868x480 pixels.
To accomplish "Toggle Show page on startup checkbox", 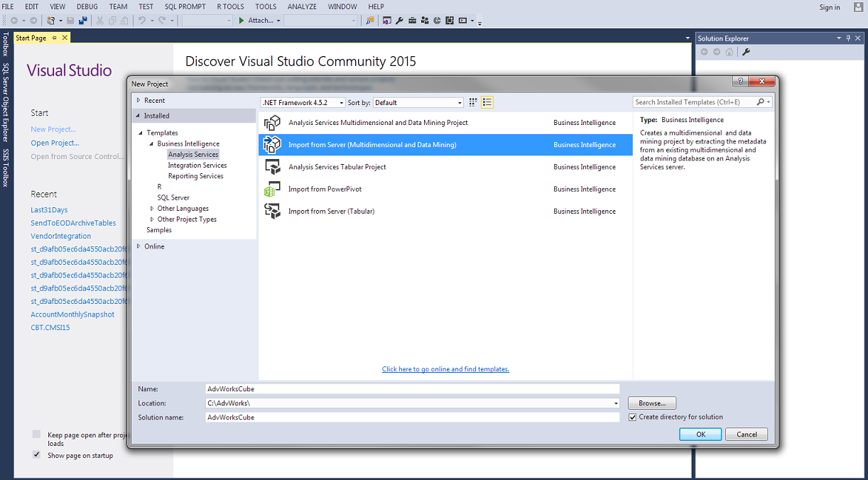I will pyautogui.click(x=36, y=454).
